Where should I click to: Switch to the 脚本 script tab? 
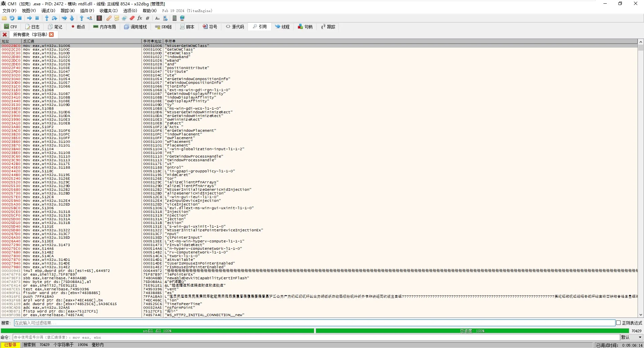(x=187, y=27)
